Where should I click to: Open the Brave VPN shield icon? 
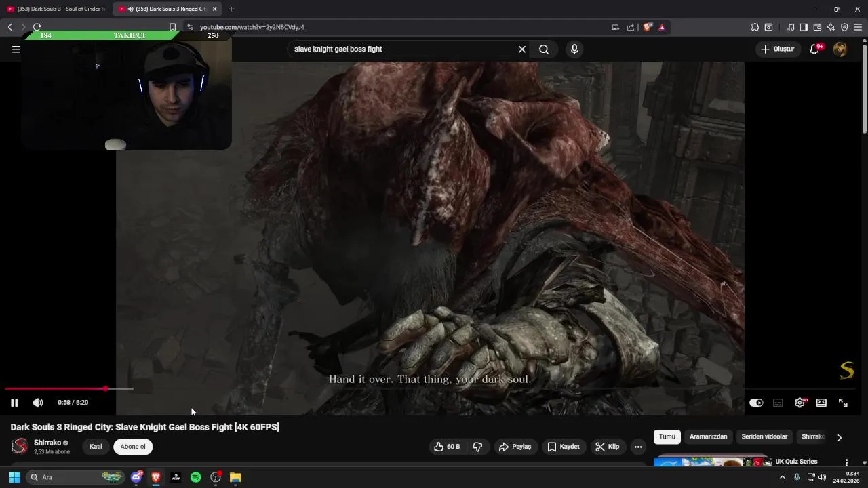pyautogui.click(x=844, y=27)
